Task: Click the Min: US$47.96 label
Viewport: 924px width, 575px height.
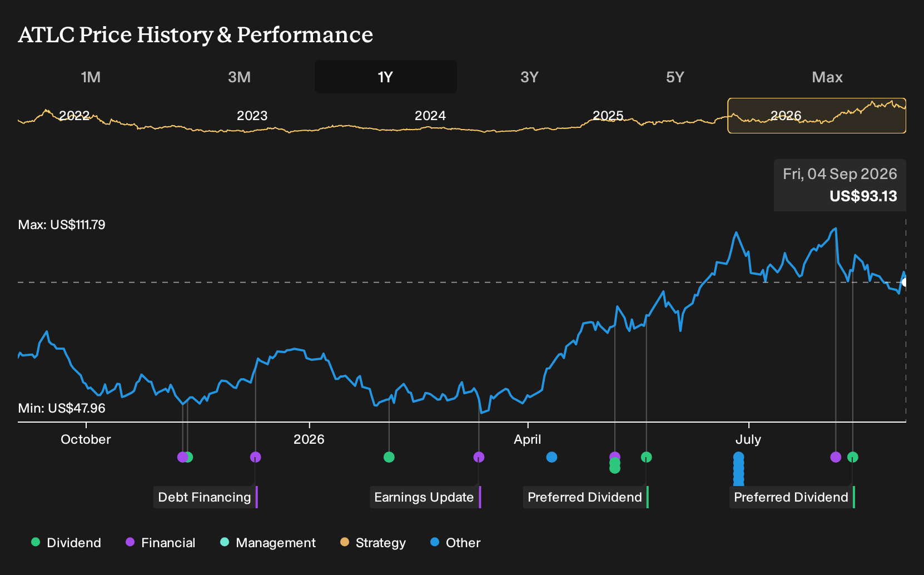Action: click(62, 408)
